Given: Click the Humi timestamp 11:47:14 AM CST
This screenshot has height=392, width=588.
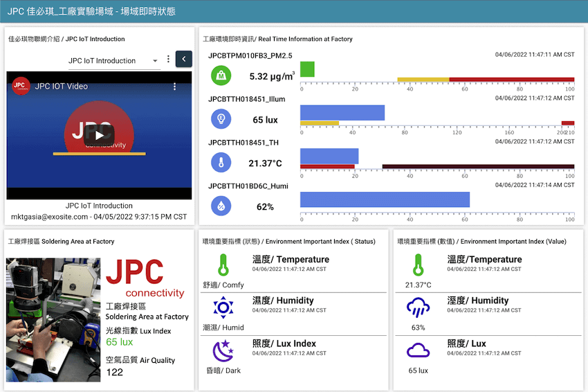Looking at the screenshot, I should (535, 185).
